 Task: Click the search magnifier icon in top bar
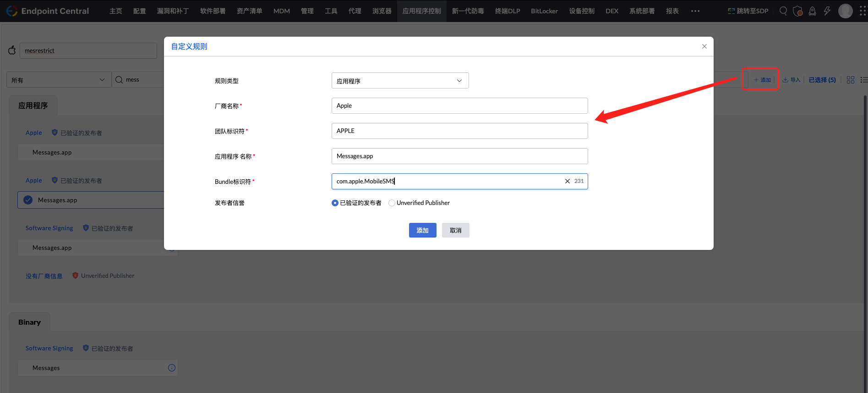783,11
